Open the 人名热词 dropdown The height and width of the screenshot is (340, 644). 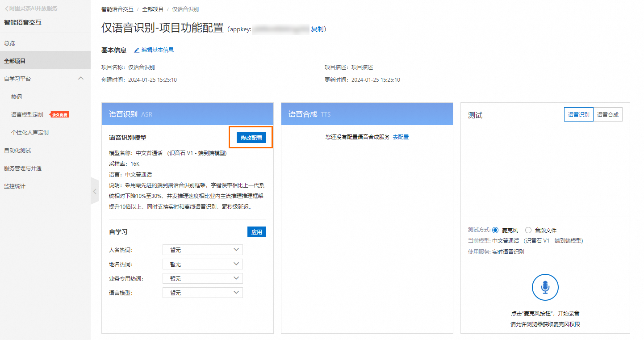click(x=203, y=250)
